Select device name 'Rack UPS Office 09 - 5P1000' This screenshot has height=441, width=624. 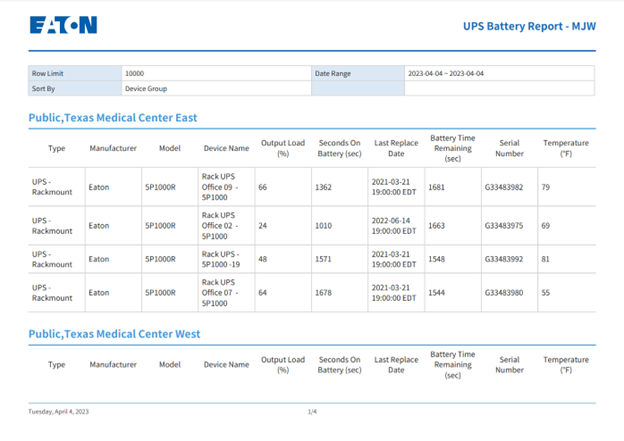pyautogui.click(x=220, y=187)
